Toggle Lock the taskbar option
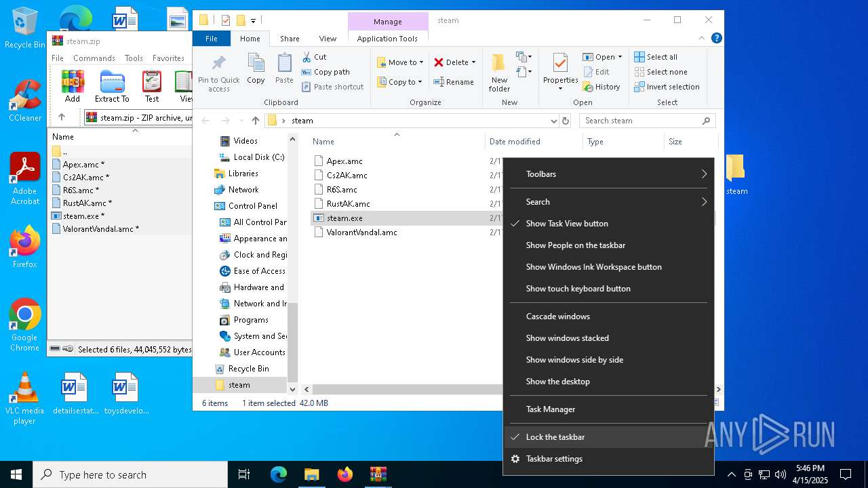The width and height of the screenshot is (868, 488). 608,437
